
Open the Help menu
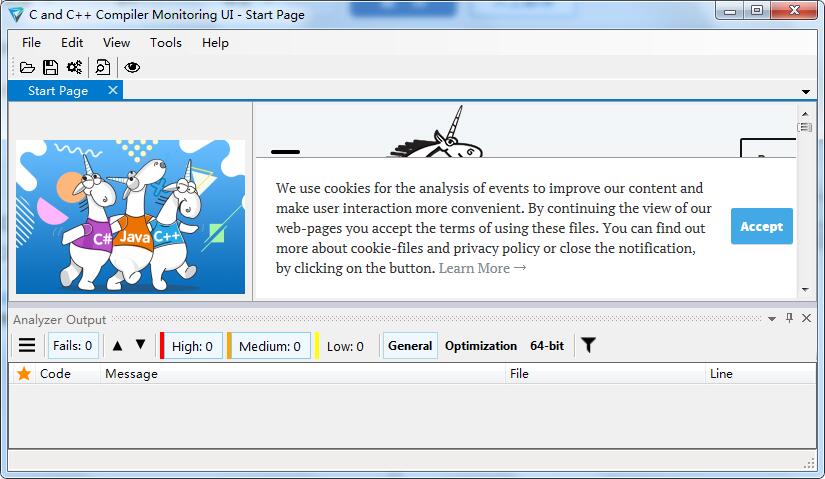[215, 43]
